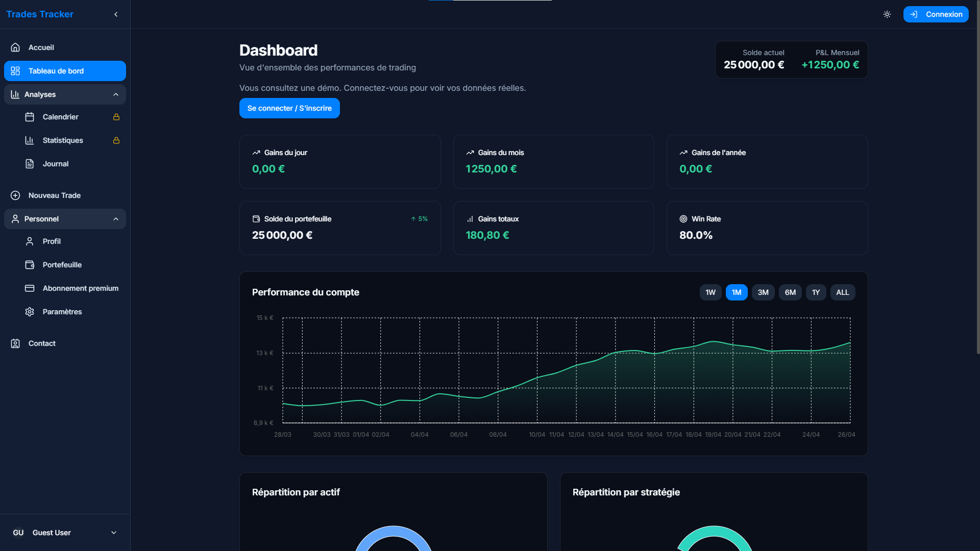Click the blue donut chart segment
This screenshot has width=980, height=551.
click(x=394, y=532)
